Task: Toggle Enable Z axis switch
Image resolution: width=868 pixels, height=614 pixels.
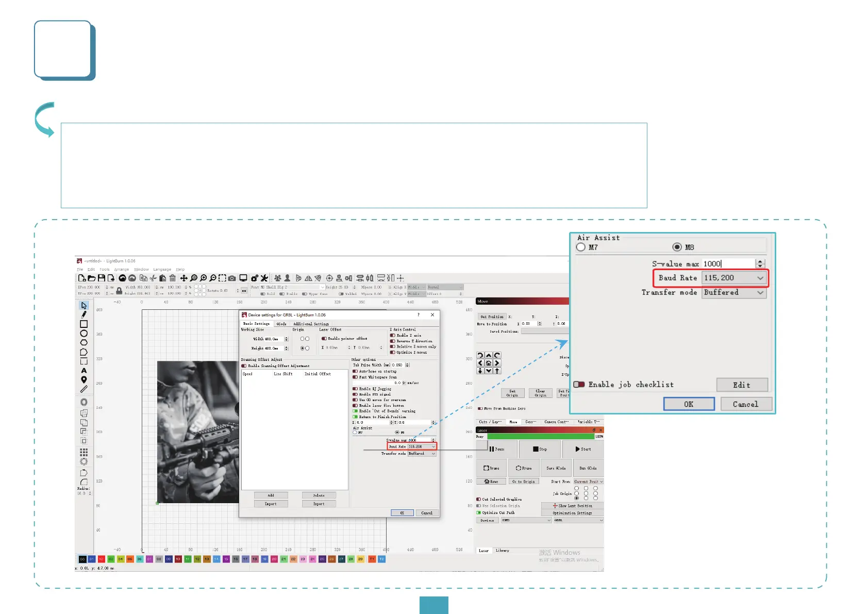Action: (x=393, y=335)
